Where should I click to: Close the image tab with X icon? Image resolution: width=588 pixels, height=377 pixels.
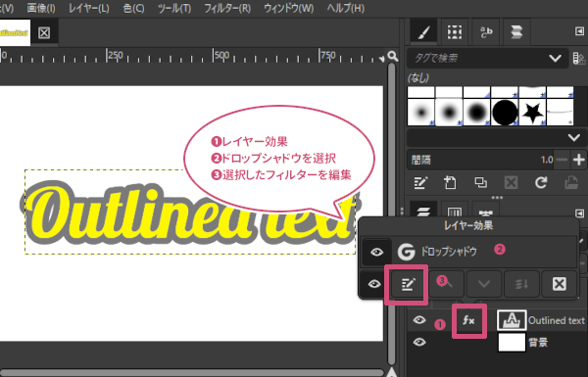(44, 32)
